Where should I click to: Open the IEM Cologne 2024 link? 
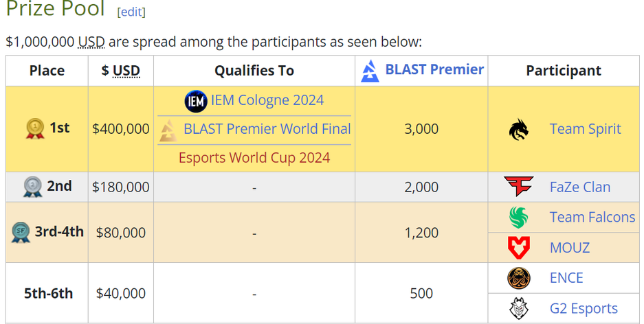pos(267,100)
